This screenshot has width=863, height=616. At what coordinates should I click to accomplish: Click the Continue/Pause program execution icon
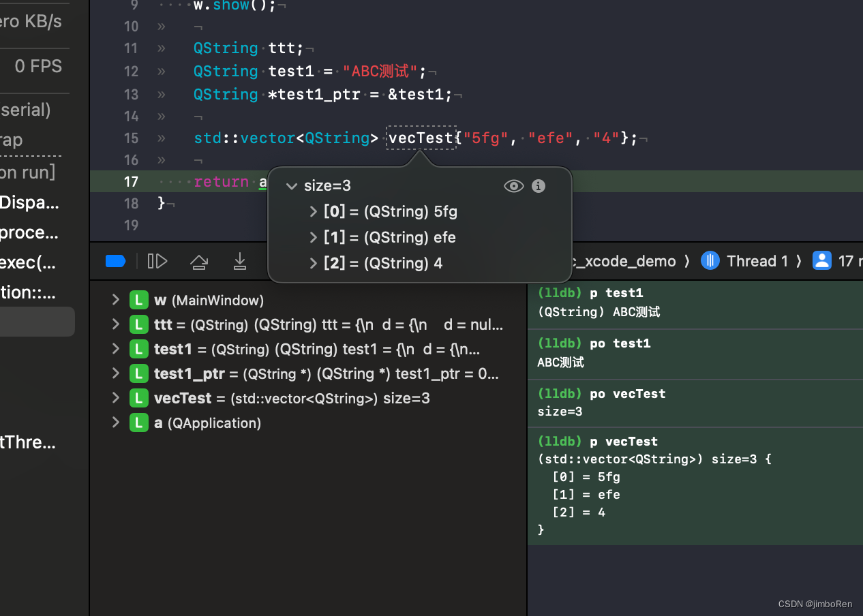pos(157,261)
